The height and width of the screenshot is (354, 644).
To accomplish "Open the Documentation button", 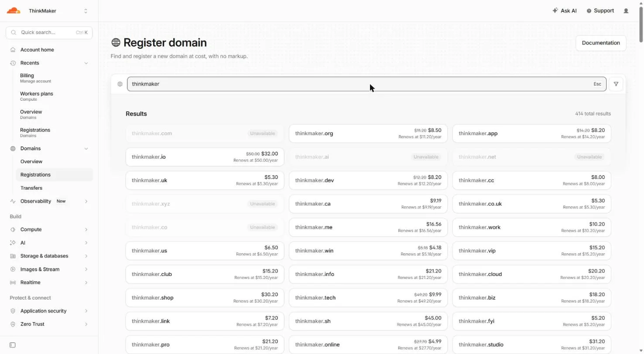I will (x=601, y=43).
